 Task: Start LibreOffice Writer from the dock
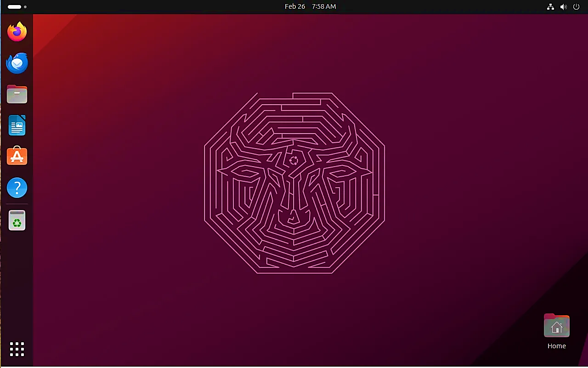pyautogui.click(x=17, y=125)
